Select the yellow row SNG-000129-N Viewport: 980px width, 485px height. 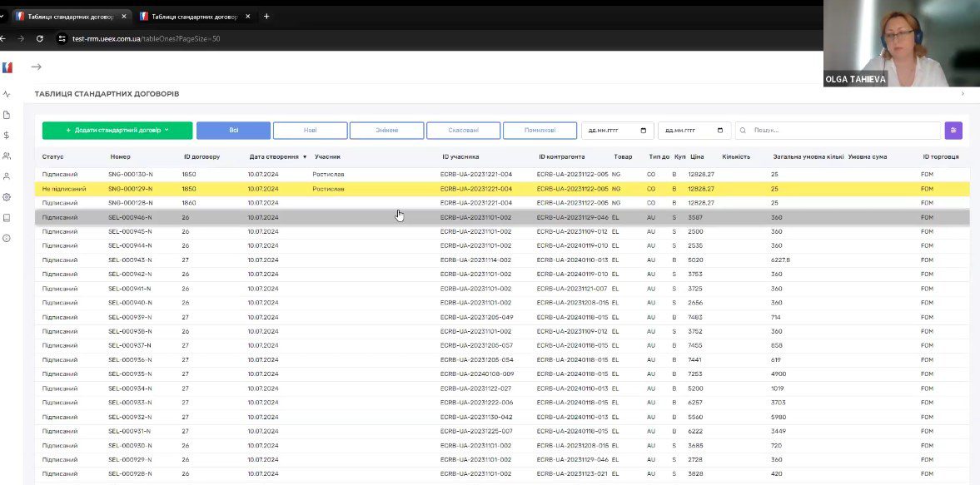(x=130, y=189)
